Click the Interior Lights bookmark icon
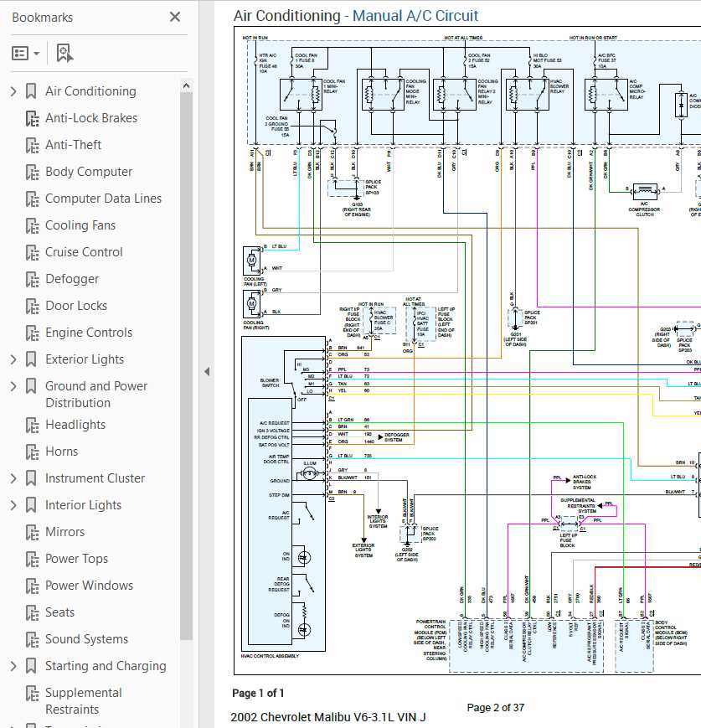Viewport: 701px width, 728px height. (x=31, y=505)
